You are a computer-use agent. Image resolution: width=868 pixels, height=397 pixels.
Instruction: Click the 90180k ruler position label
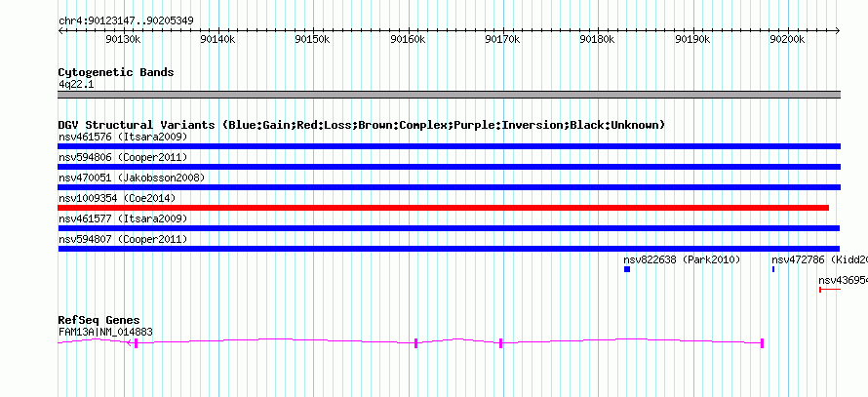pyautogui.click(x=597, y=39)
